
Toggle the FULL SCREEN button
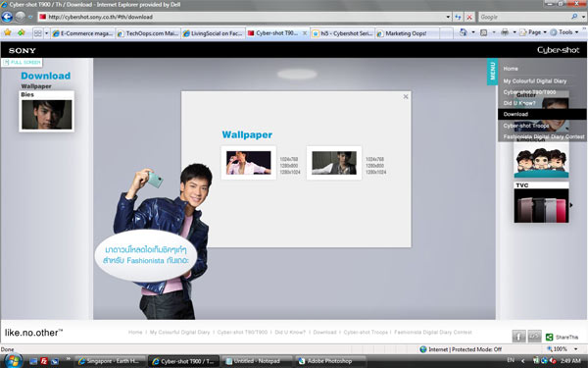(x=23, y=63)
